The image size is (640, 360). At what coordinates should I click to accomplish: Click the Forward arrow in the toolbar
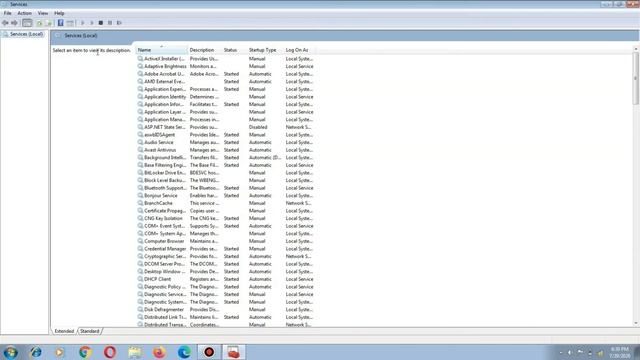coord(14,23)
